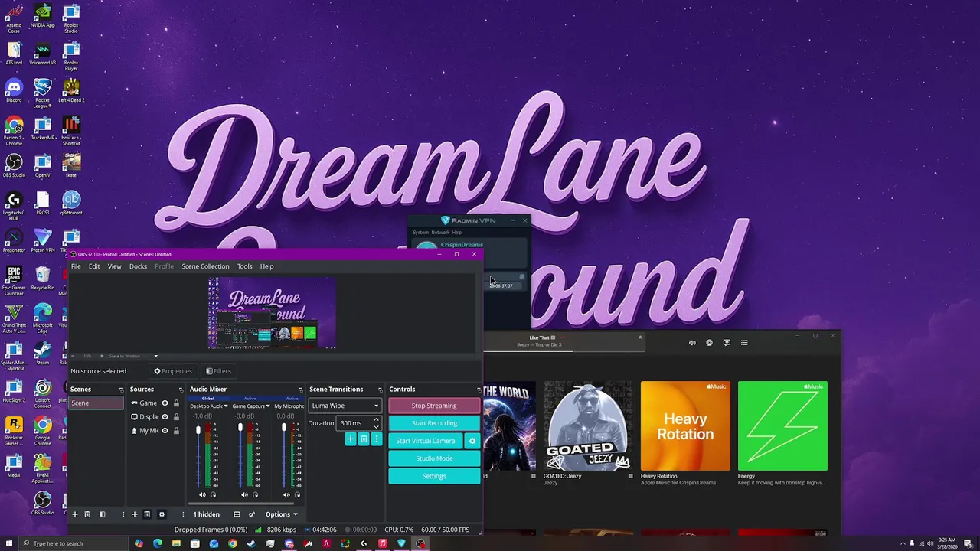The width and height of the screenshot is (980, 551).
Task: Remove selected source with trash icon
Action: coord(147,514)
